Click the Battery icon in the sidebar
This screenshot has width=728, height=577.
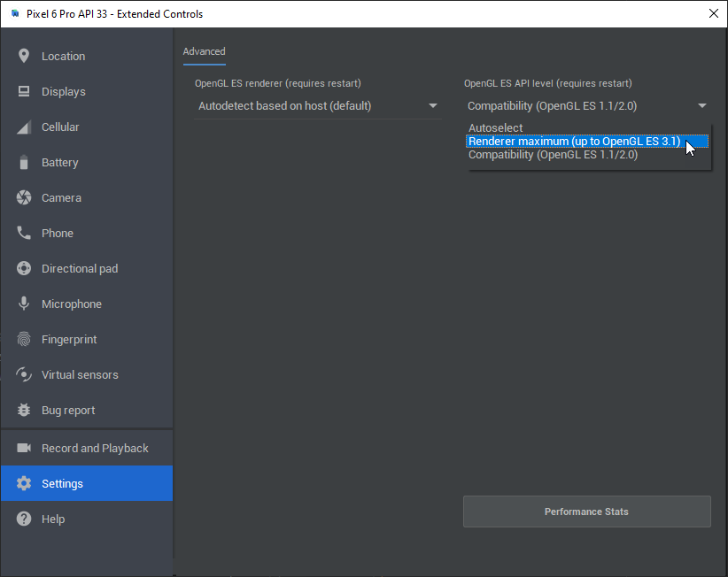[x=24, y=162]
